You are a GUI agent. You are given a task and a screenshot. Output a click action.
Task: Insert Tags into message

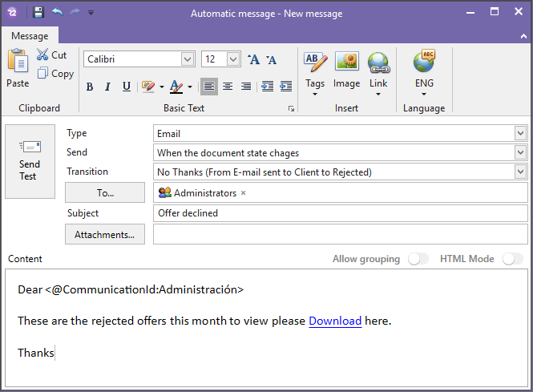(315, 74)
